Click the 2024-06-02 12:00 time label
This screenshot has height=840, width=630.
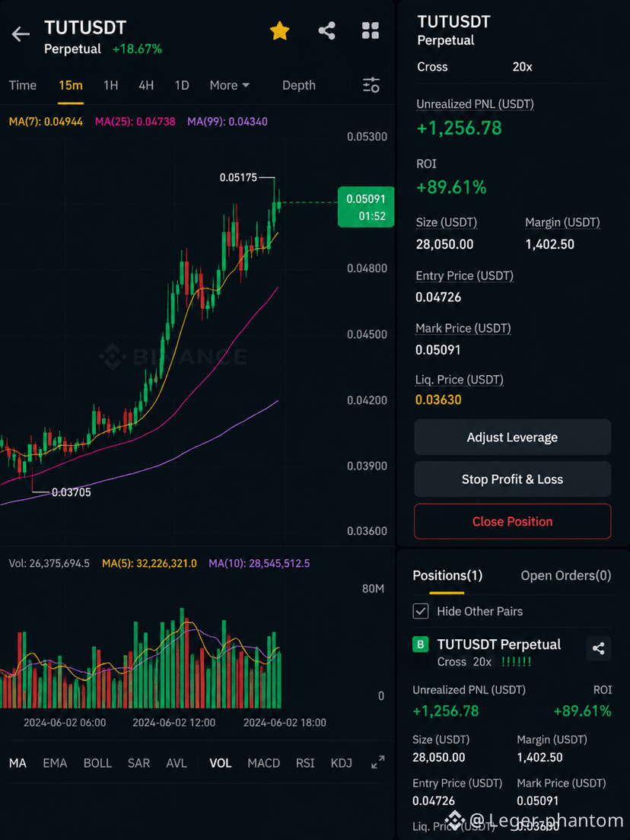coord(174,723)
